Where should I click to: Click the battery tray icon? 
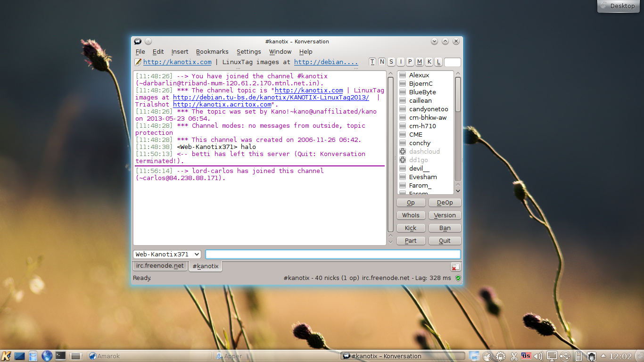coord(578,356)
